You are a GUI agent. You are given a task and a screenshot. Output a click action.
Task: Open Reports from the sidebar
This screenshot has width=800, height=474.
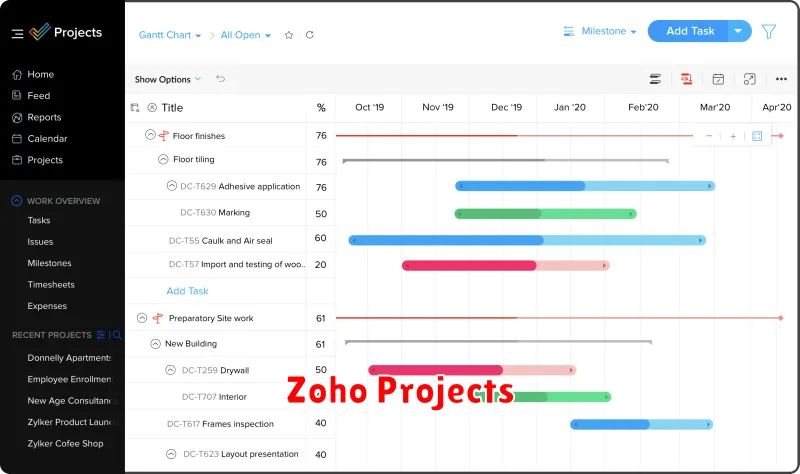click(37, 117)
